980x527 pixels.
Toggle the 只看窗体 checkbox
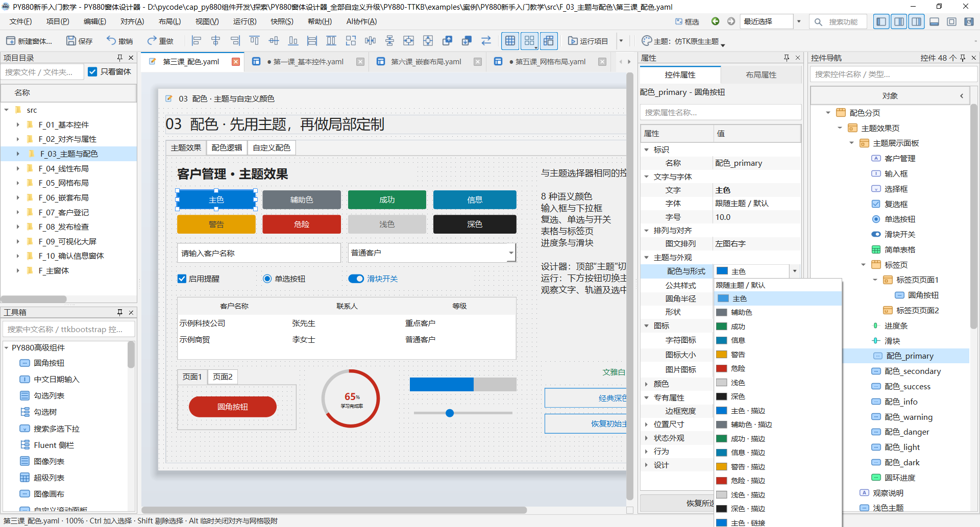coord(92,72)
